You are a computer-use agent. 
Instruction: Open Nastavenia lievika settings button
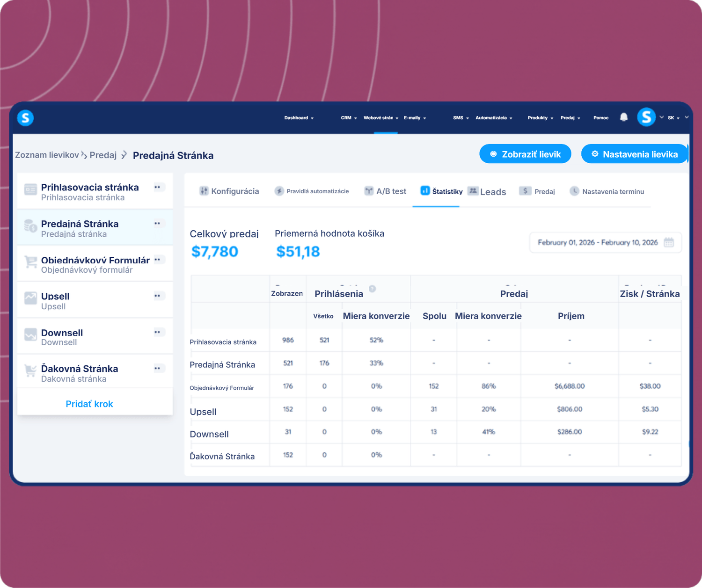(x=635, y=154)
